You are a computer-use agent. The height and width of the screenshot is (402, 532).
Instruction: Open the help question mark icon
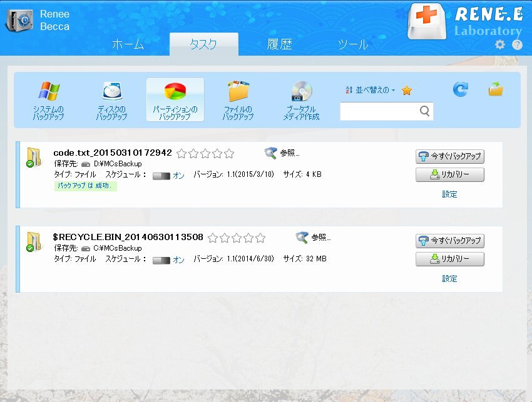(517, 44)
